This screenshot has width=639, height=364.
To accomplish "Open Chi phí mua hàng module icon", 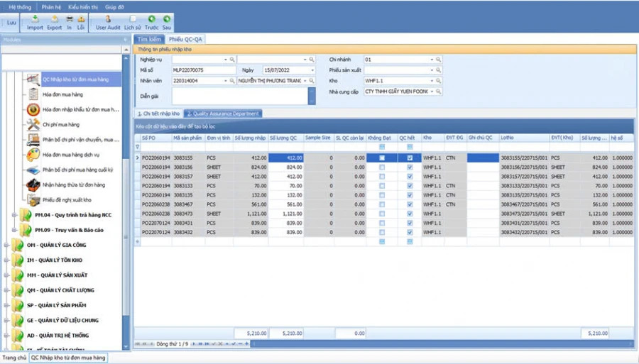I will [33, 125].
